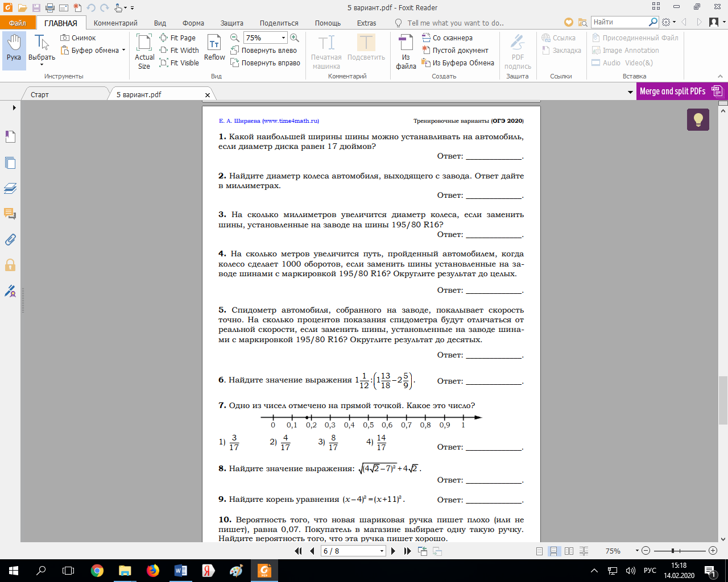Open Signatures panel in sidebar
The width and height of the screenshot is (728, 582).
[x=10, y=291]
